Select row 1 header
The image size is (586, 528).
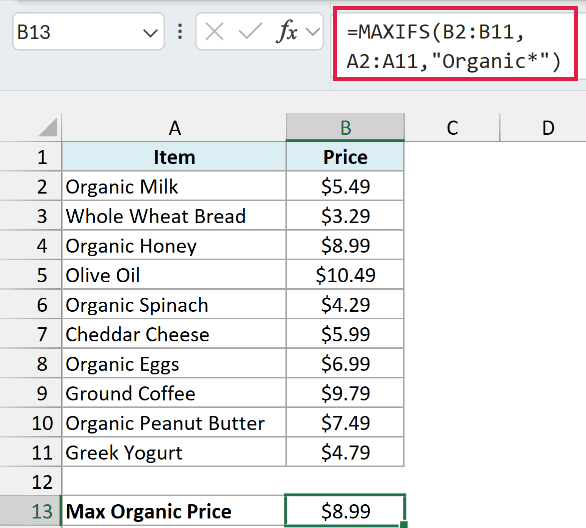click(x=31, y=157)
